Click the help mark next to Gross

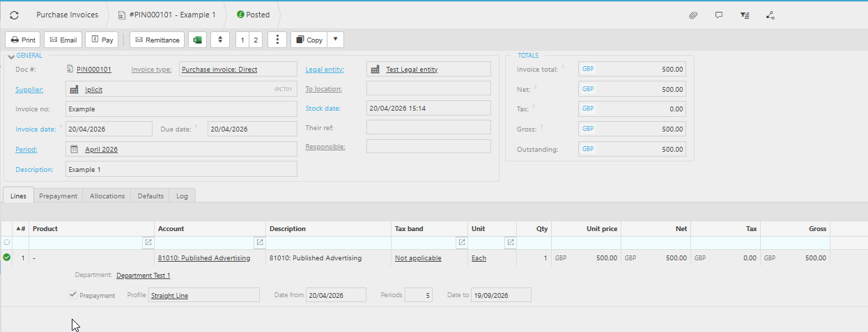(543, 127)
